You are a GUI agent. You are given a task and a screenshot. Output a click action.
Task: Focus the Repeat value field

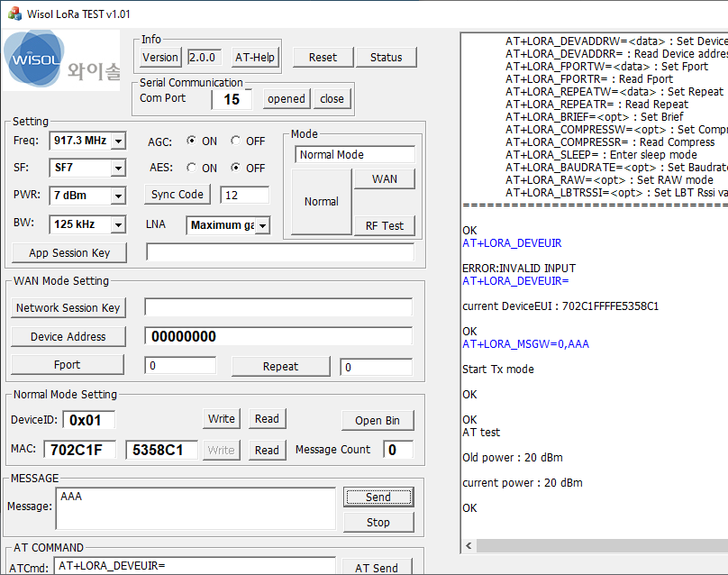tap(376, 367)
